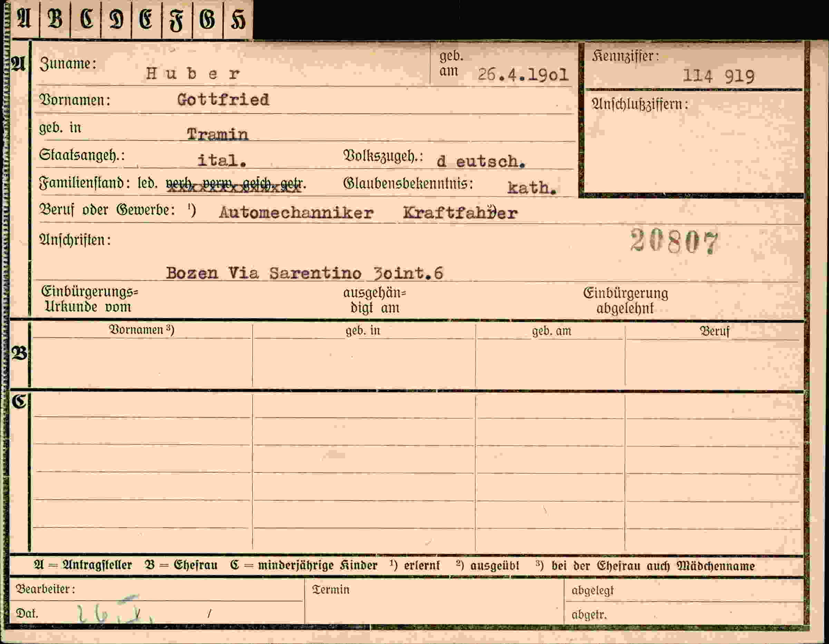Click the birth date '26.4.1901'
This screenshot has height=644, width=829.
(523, 75)
